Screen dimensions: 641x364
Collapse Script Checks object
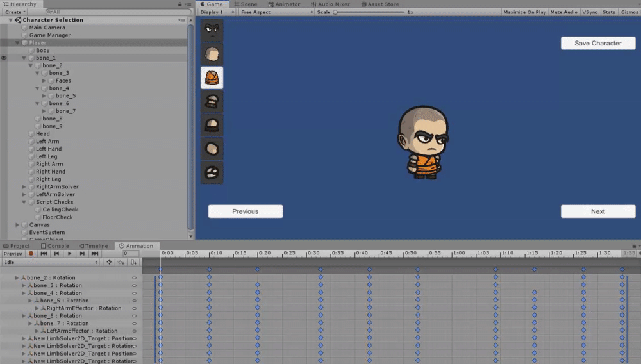pos(24,202)
